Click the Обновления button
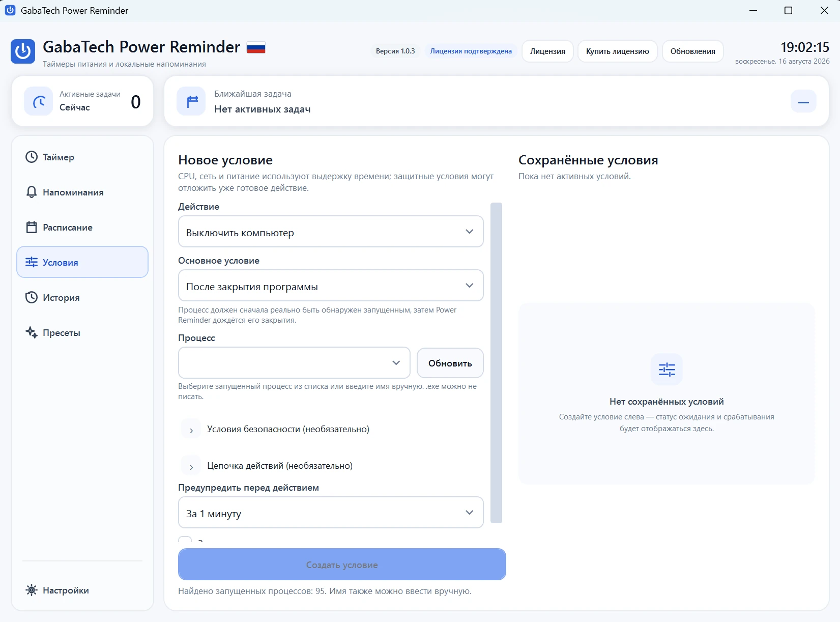Image resolution: width=840 pixels, height=622 pixels. (x=692, y=51)
